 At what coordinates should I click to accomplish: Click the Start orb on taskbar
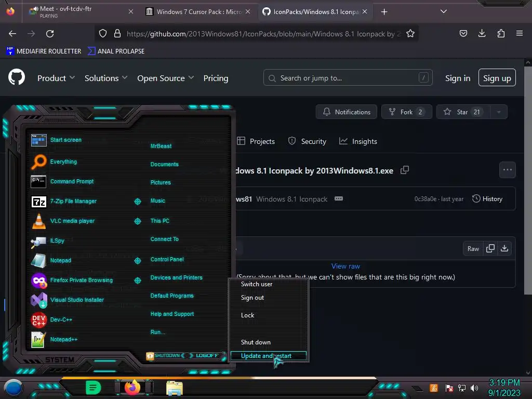[x=14, y=388]
